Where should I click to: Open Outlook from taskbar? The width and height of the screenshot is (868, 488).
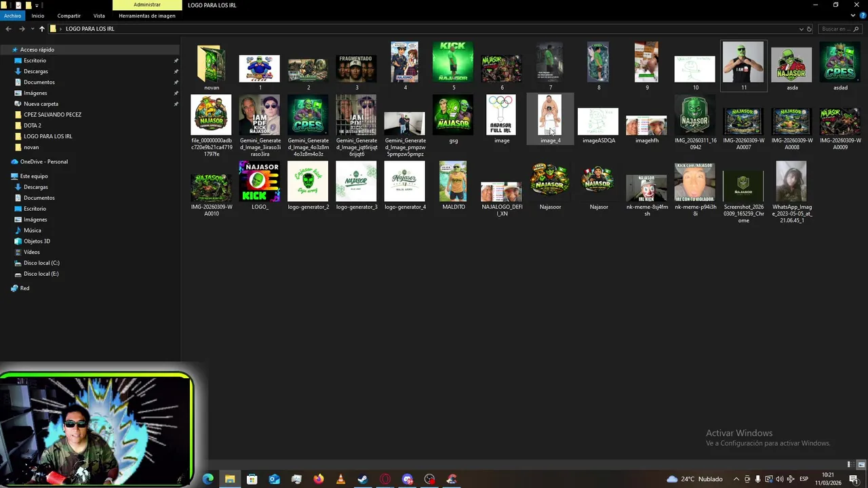[x=274, y=479]
